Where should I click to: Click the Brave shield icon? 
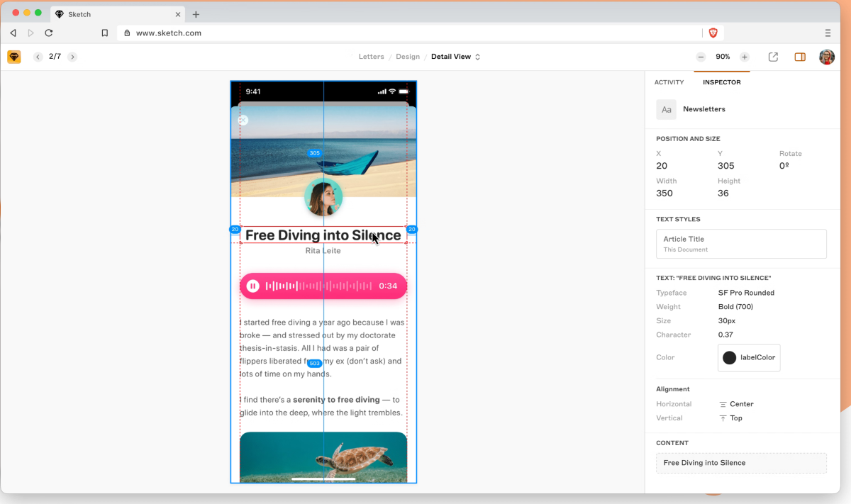713,33
